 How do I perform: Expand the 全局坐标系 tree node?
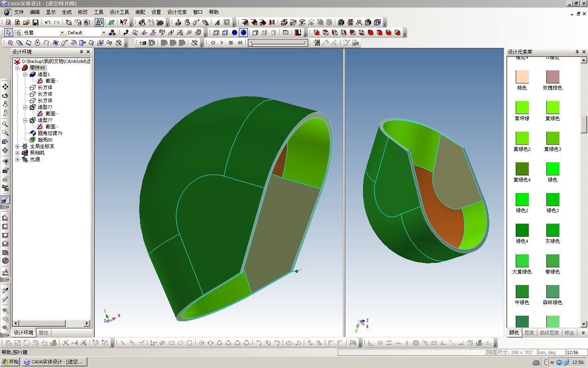pyautogui.click(x=18, y=146)
